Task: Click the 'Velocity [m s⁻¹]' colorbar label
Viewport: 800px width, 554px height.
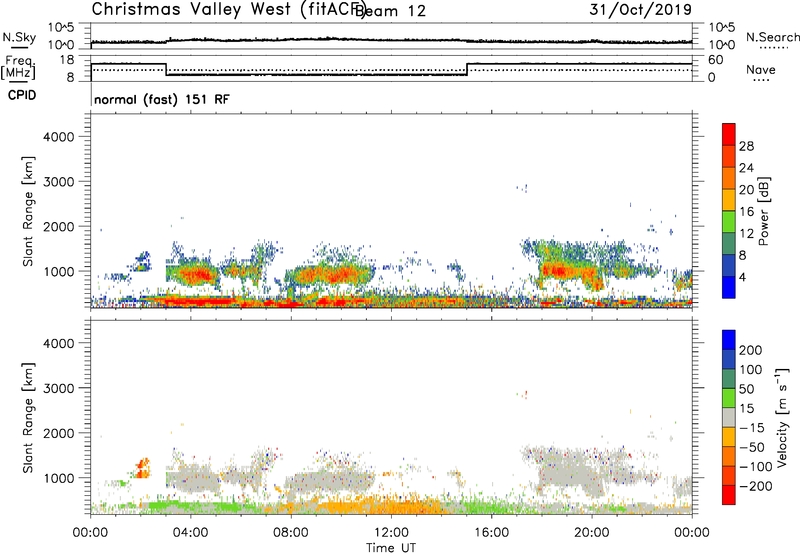Action: tap(782, 417)
